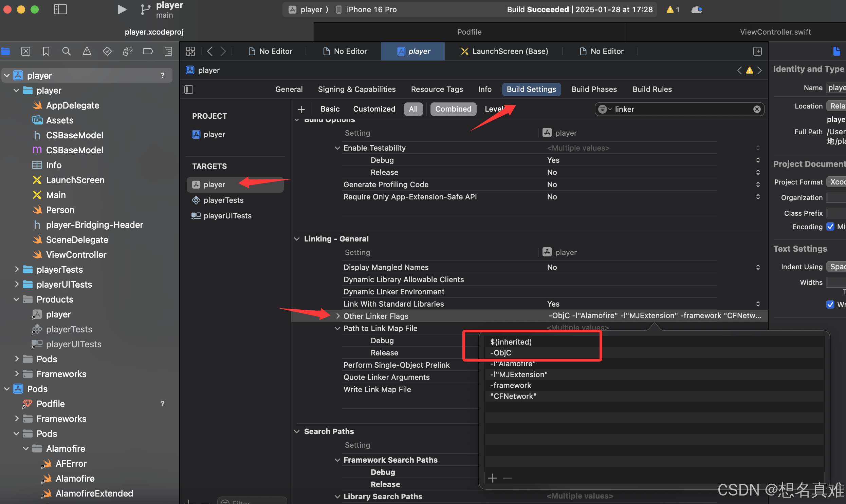Screen dimensions: 846x504
Task: Select the -ObjC flag entry
Action: coord(500,352)
